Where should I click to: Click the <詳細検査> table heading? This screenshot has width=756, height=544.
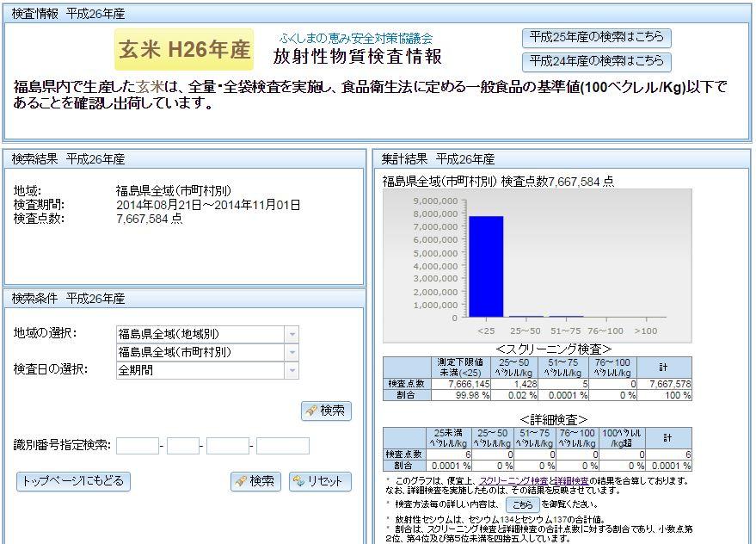pyautogui.click(x=554, y=419)
